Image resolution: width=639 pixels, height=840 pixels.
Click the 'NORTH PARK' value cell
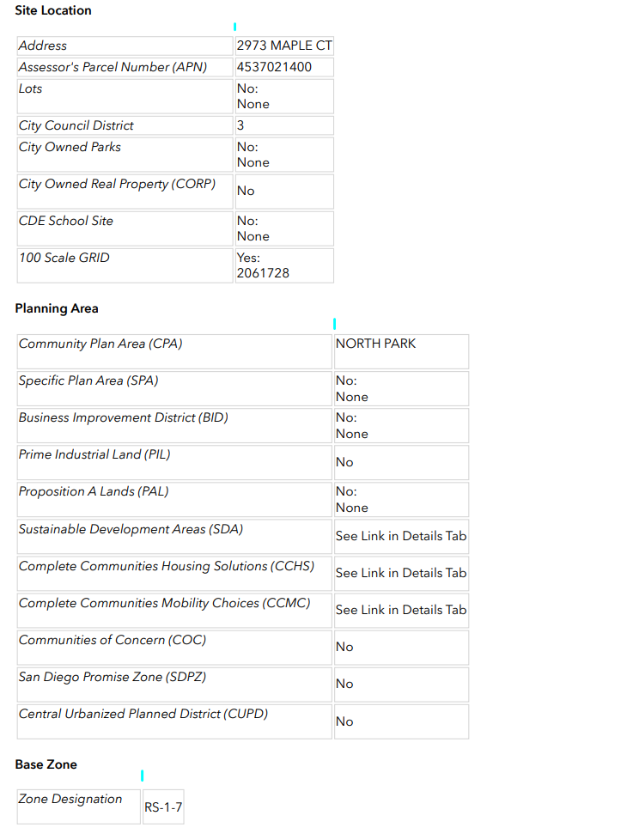coord(402,352)
